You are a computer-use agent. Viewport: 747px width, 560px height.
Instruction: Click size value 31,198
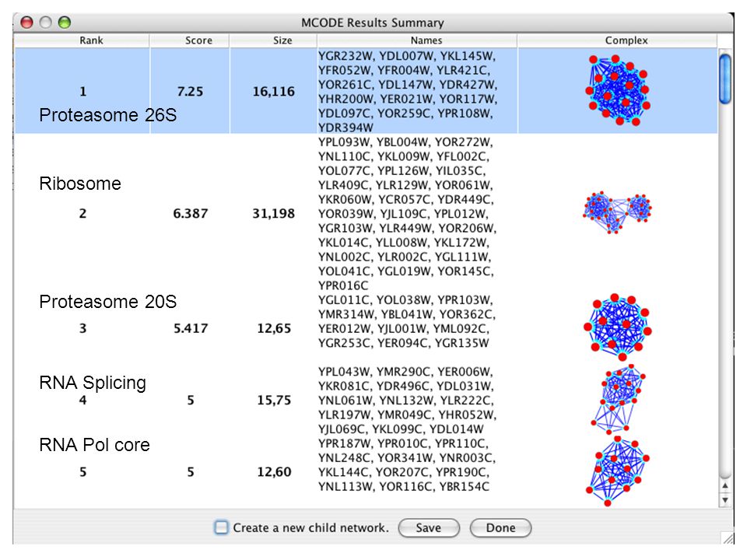click(x=273, y=213)
